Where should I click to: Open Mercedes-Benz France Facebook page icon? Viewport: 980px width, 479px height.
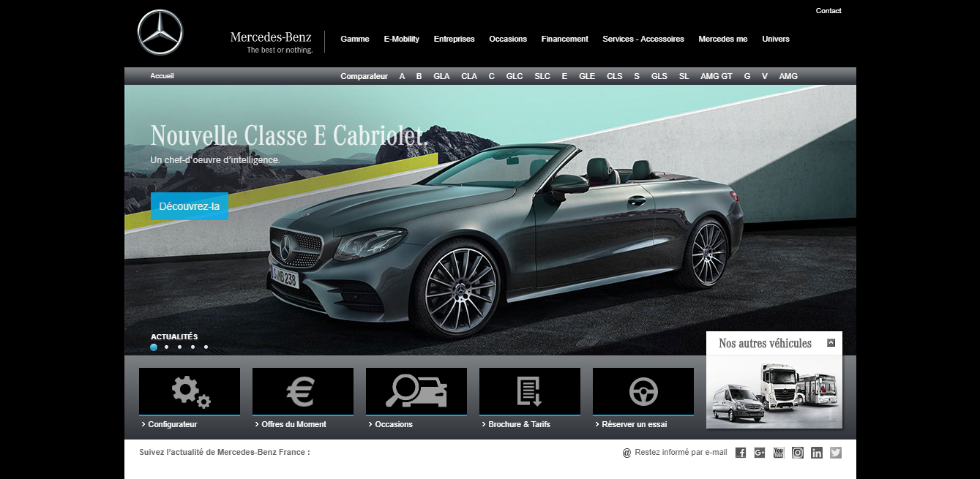click(741, 453)
